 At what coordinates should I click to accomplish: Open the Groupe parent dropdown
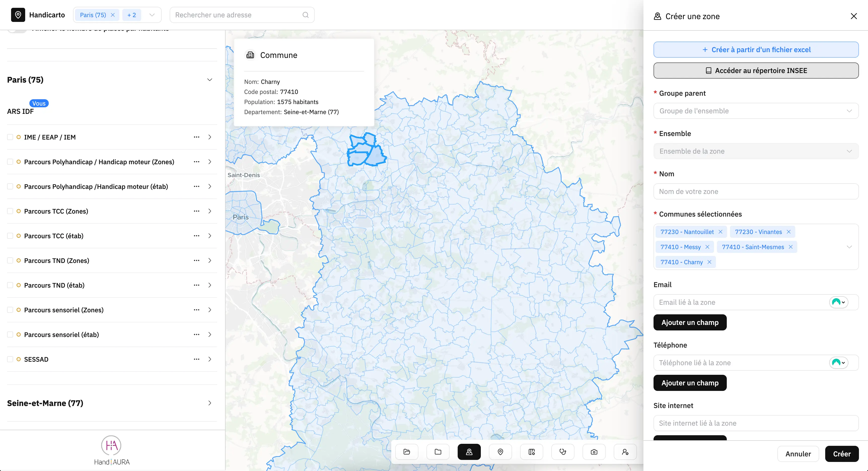pyautogui.click(x=755, y=111)
